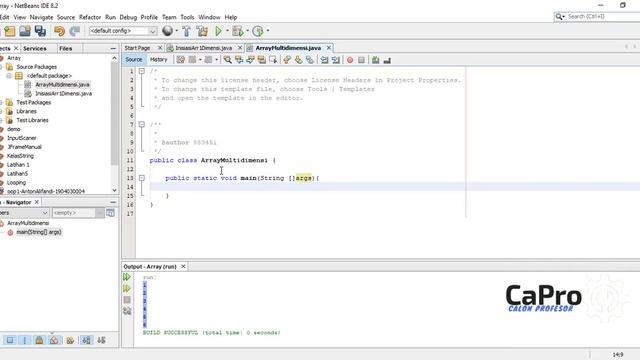Click Re-run with different parameters yellow icon
This screenshot has width=640, height=360.
(127, 289)
